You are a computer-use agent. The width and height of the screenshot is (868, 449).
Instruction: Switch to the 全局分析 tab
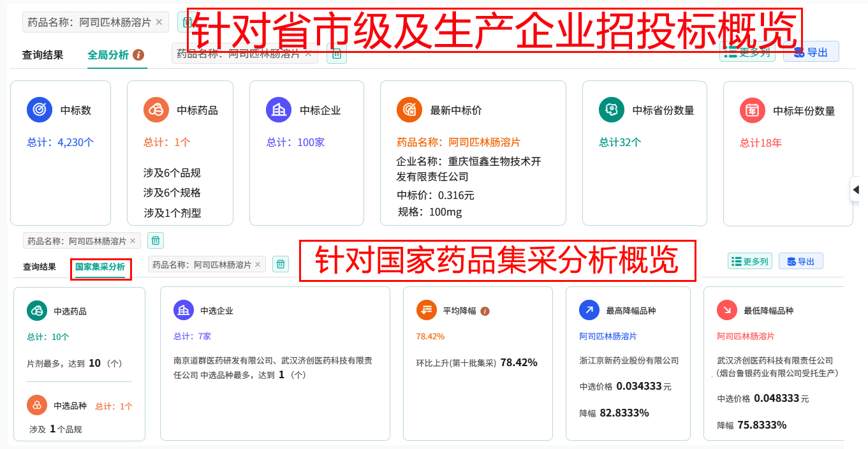pos(108,55)
